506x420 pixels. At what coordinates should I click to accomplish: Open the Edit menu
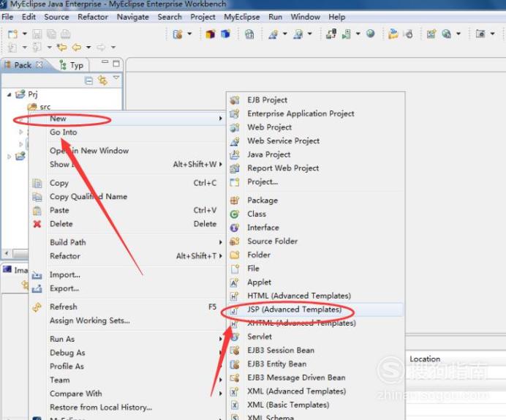tap(29, 17)
